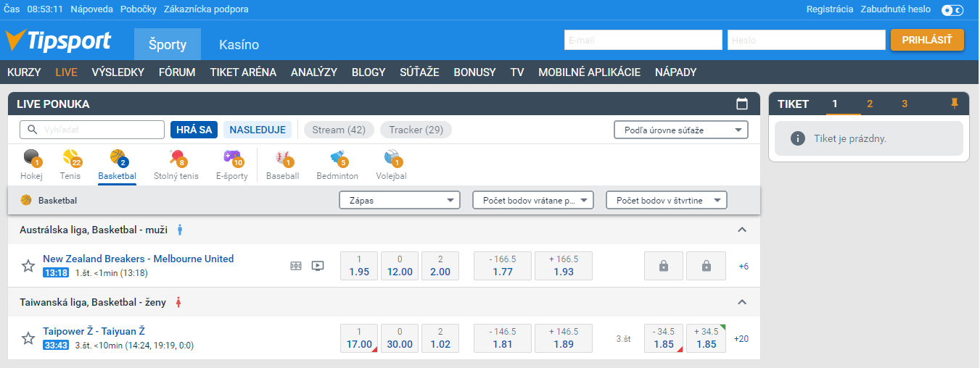Star the Taipower Ž - Taiyuan Ž match

[x=28, y=338]
